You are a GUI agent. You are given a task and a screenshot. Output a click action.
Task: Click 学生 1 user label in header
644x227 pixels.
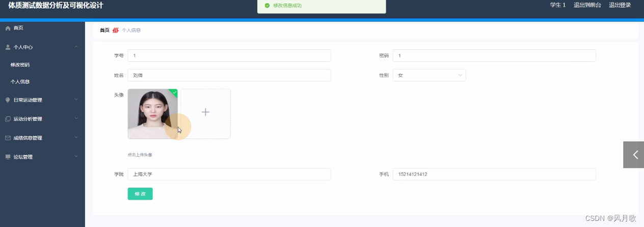coord(558,5)
